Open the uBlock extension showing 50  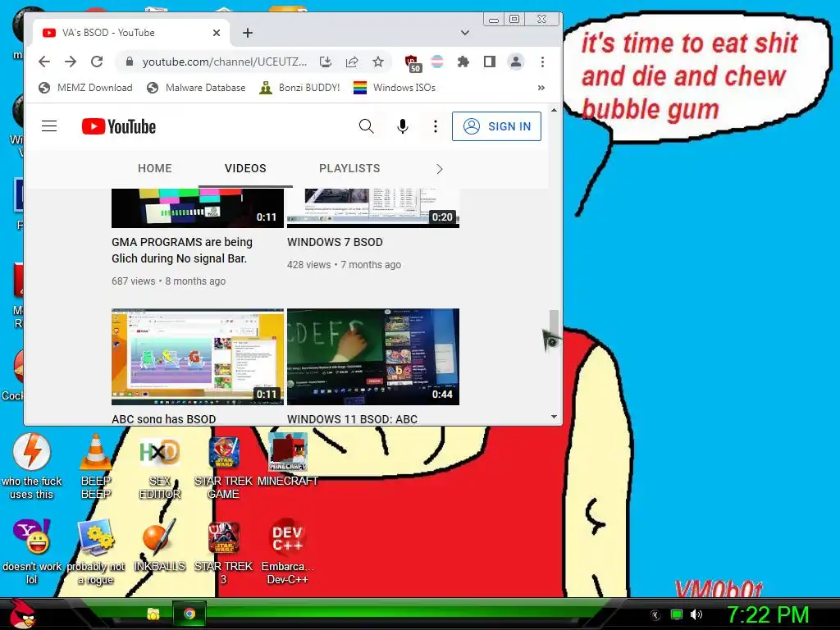pos(413,63)
